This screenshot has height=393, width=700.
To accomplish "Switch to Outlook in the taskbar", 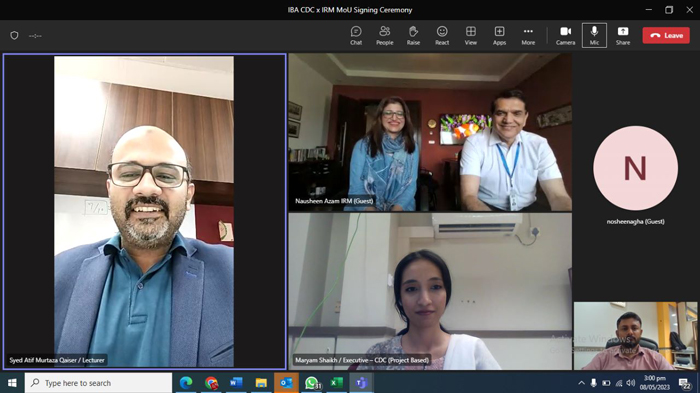I will pyautogui.click(x=286, y=383).
